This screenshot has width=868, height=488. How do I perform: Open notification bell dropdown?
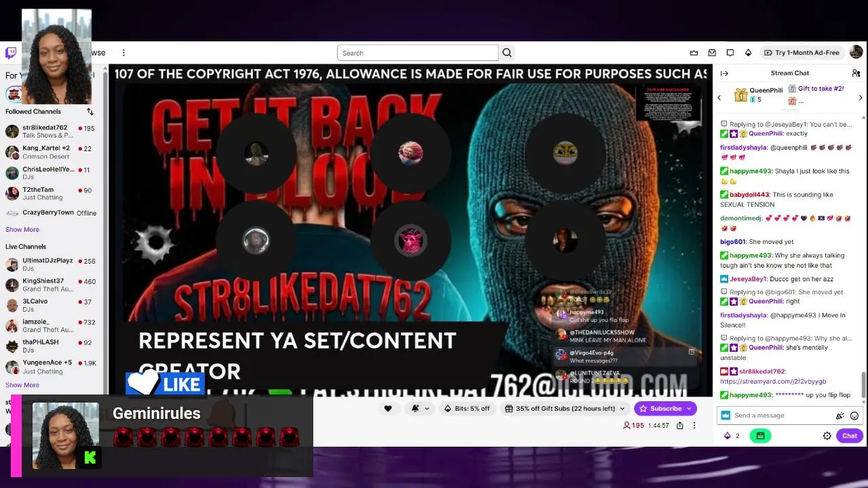[420, 408]
